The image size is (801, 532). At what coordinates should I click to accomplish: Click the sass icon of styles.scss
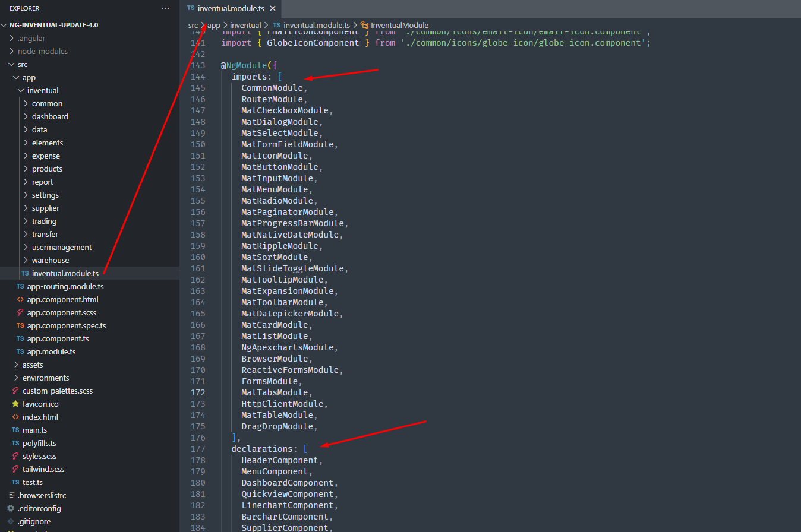coord(15,456)
